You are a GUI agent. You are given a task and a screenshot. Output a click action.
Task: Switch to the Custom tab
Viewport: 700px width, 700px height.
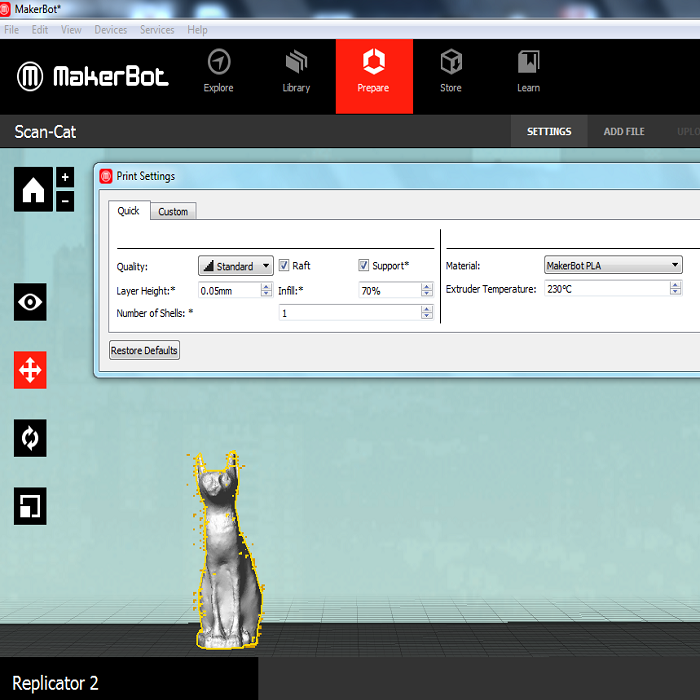pyautogui.click(x=173, y=212)
